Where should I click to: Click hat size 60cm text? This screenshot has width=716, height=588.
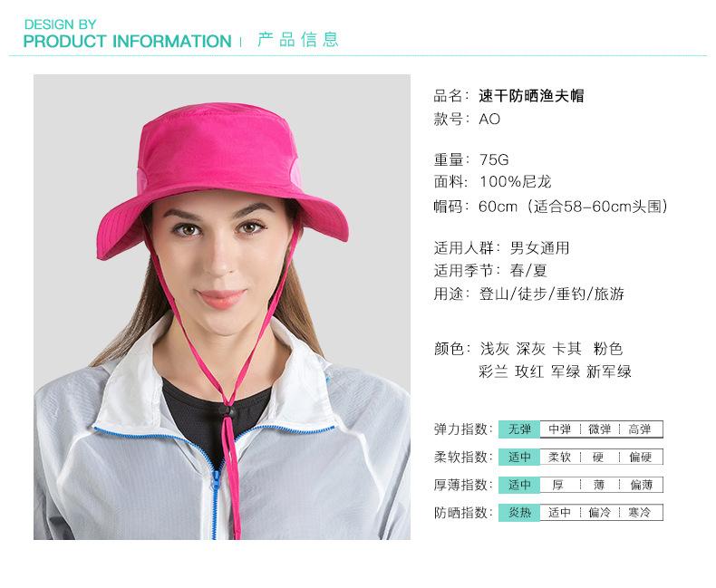pyautogui.click(x=498, y=207)
